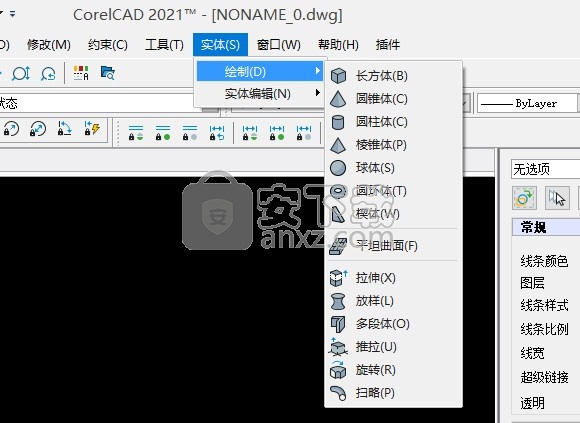Image resolution: width=580 pixels, height=423 pixels.
Task: Open the 帮助(H) menu
Action: (x=338, y=45)
